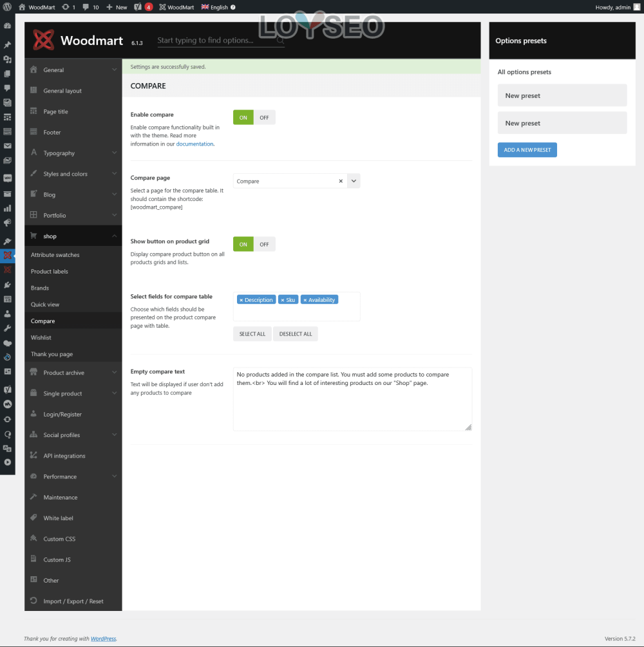Expand the Portfolio section chevron
This screenshot has width=644, height=647.
115,215
